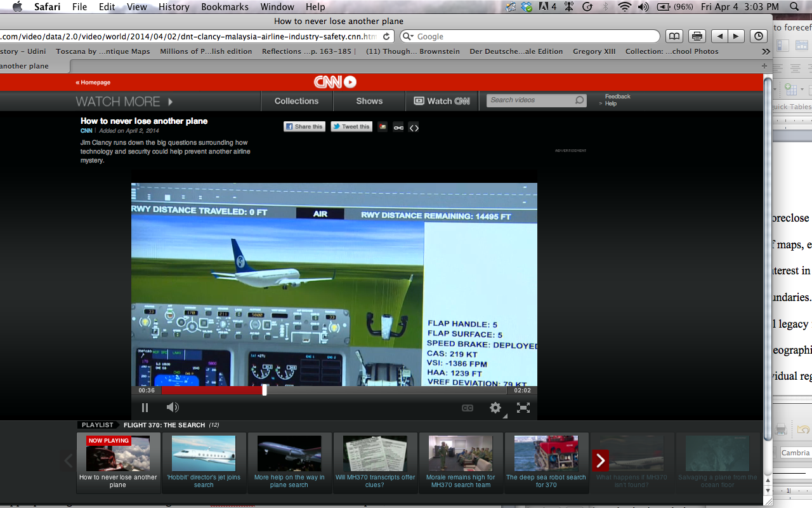
Task: Tweet this video via the Twitter button
Action: (x=351, y=127)
